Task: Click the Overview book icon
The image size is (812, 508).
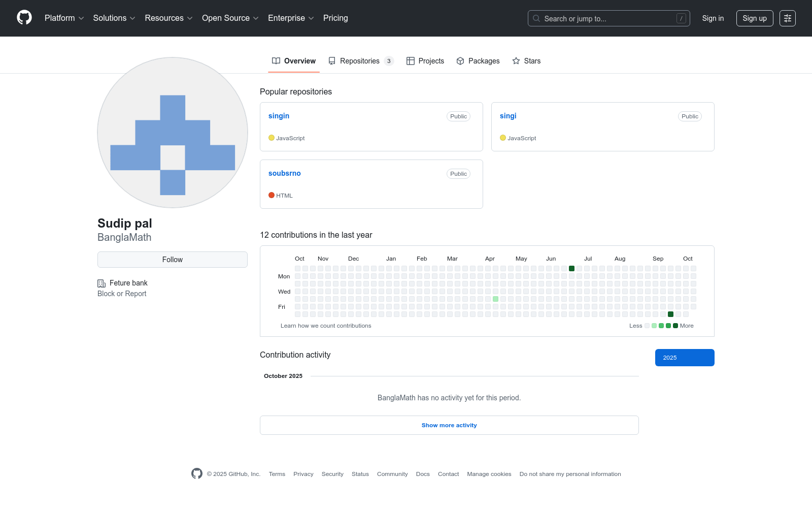Action: [276, 61]
